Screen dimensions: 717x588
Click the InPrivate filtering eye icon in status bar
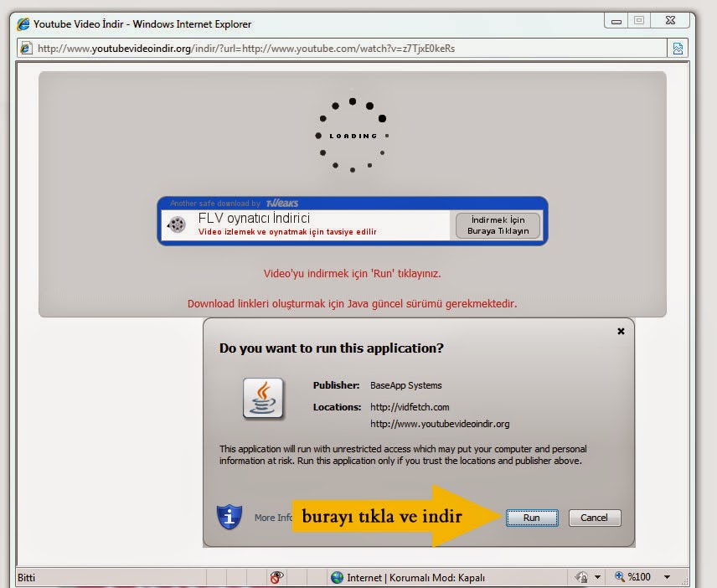[276, 577]
